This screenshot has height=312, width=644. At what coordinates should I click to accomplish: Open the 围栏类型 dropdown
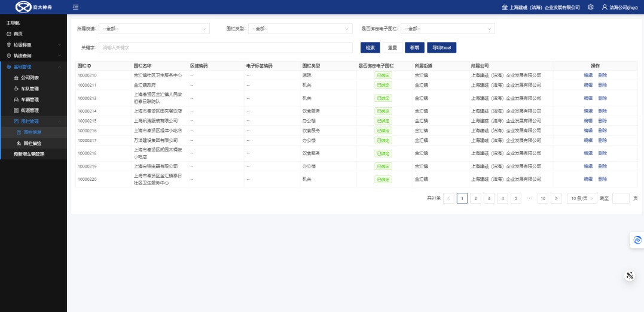[300, 29]
